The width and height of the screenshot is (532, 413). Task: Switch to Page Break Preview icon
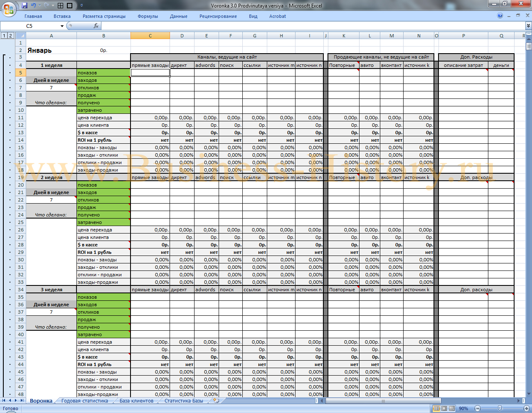[x=452, y=408]
